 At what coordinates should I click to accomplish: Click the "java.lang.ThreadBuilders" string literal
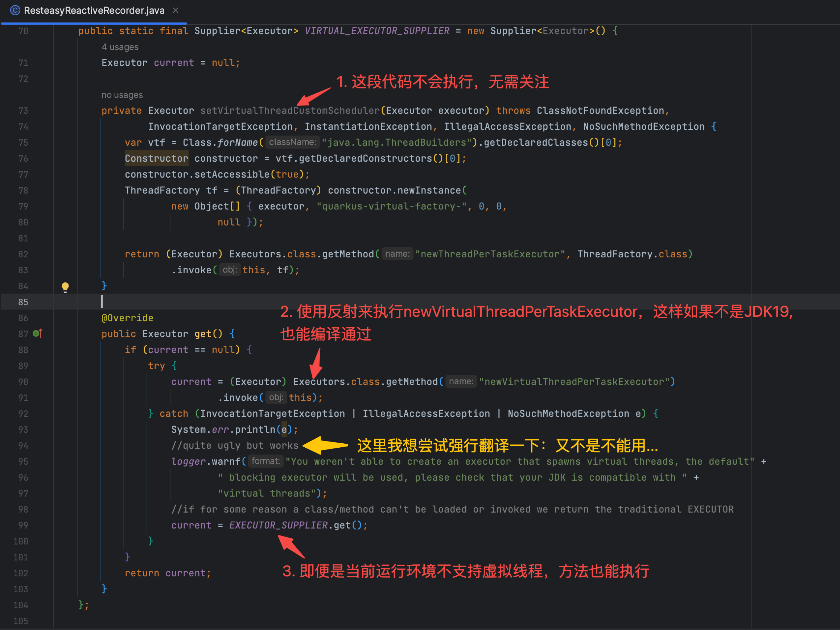point(399,142)
